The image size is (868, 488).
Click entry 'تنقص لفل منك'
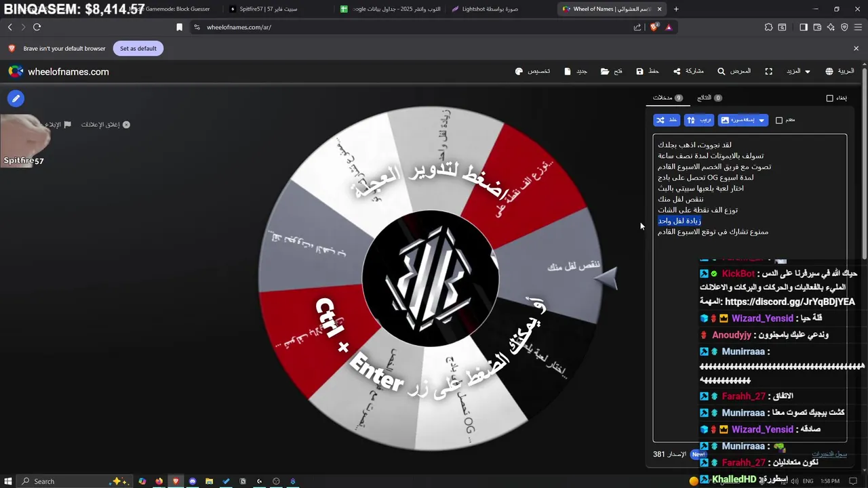tap(680, 199)
